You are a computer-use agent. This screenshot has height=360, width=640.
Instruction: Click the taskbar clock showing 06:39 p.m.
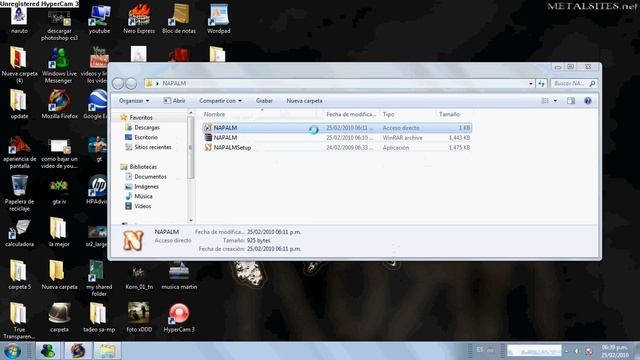(x=615, y=351)
